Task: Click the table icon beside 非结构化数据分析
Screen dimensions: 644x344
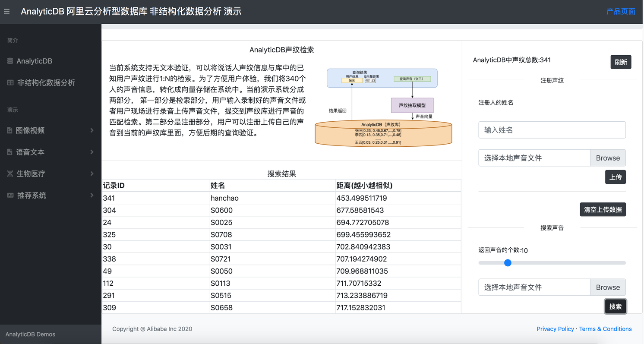Action: 10,82
